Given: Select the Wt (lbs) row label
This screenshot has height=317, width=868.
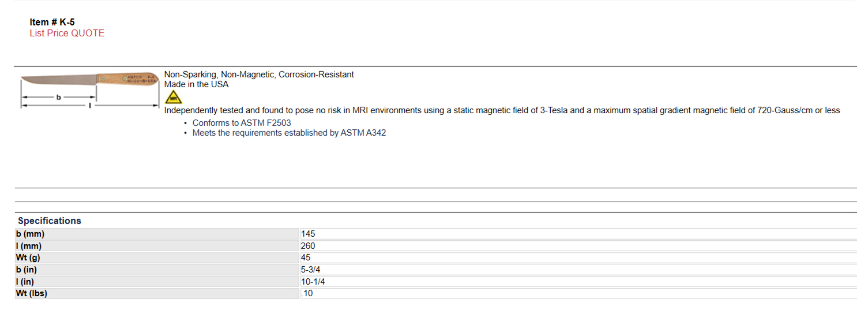Looking at the screenshot, I should pyautogui.click(x=32, y=293).
